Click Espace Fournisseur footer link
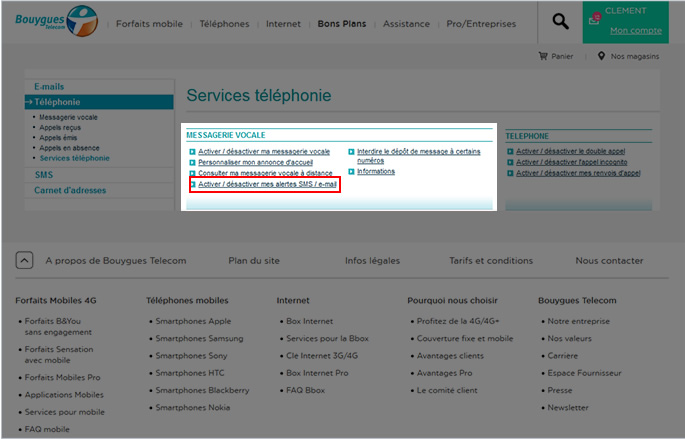Viewport: 685px width, 439px height. [x=584, y=373]
